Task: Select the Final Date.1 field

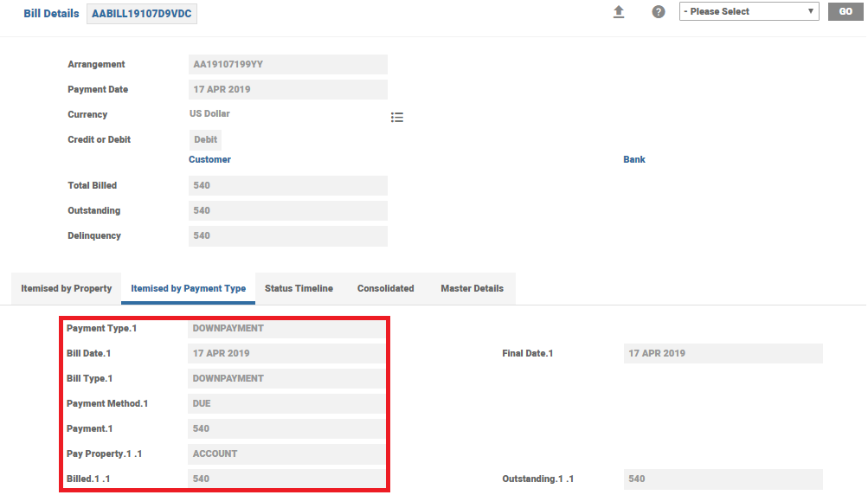Action: pos(723,354)
